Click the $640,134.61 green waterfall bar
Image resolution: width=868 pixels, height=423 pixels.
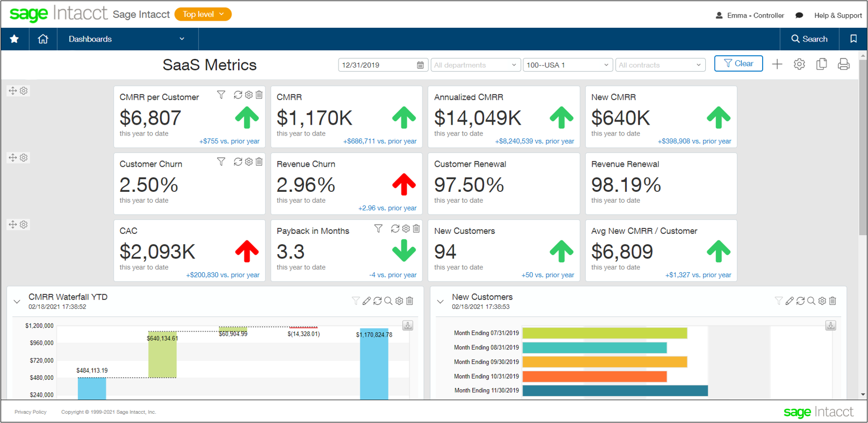(x=162, y=354)
